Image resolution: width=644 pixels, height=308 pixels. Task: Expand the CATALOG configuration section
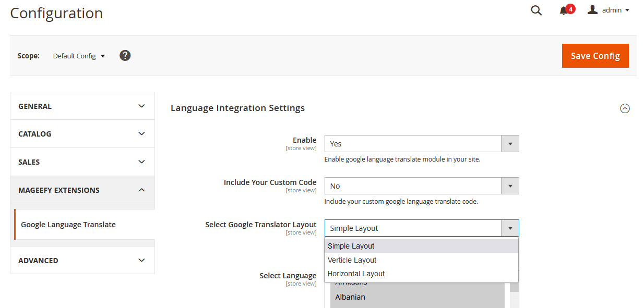tap(82, 133)
